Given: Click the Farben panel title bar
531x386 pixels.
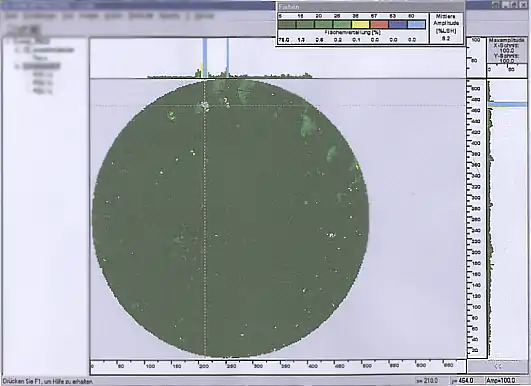Looking at the screenshot, I should click(x=370, y=6).
